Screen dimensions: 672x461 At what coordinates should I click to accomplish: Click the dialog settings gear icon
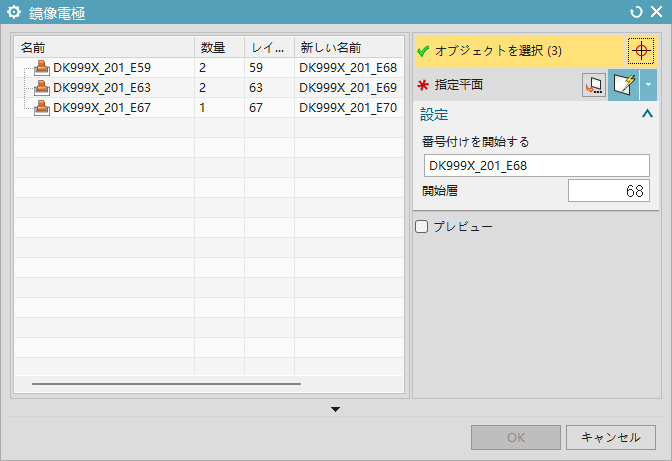[15, 12]
